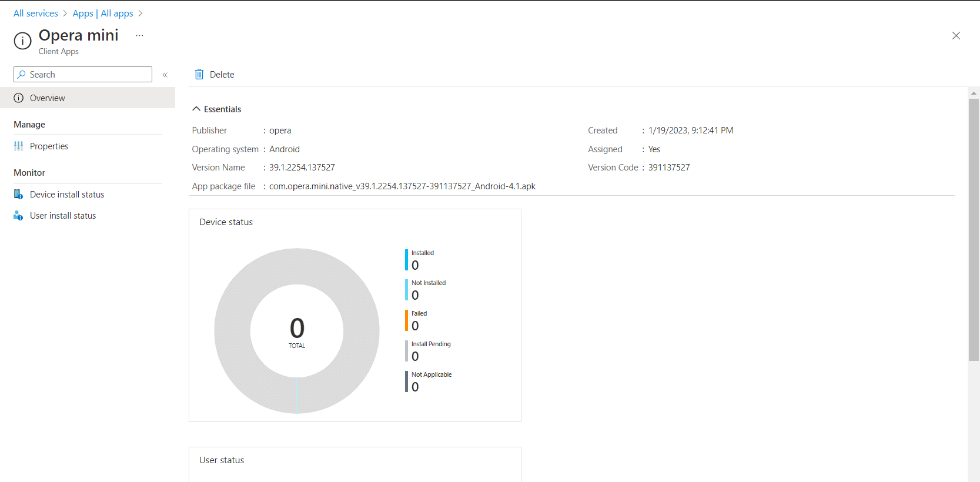The width and height of the screenshot is (980, 482).
Task: Click the Not Installed count label
Action: point(429,283)
